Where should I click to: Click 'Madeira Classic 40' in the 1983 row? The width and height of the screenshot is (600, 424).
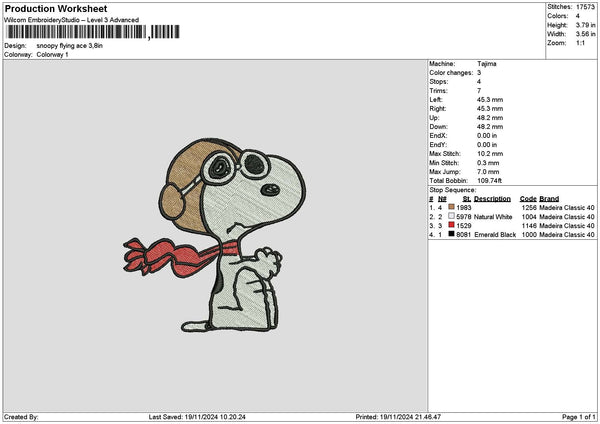(x=567, y=208)
